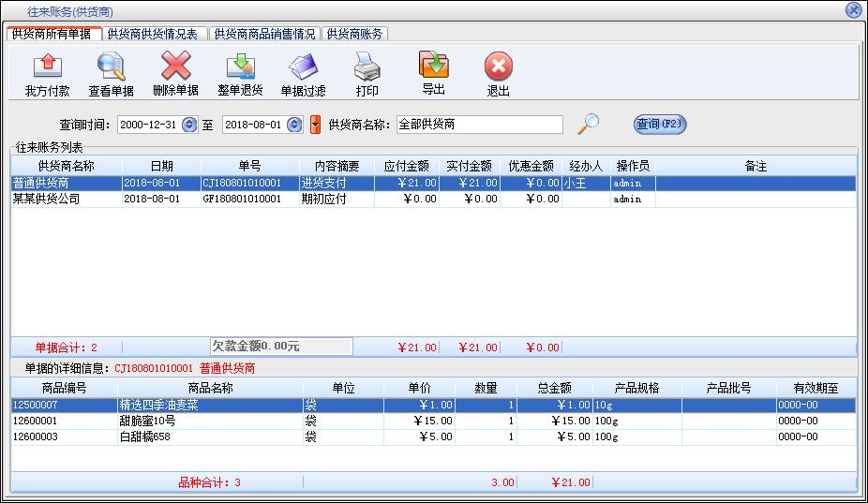Click magnifier icon beside supplier name field
868x503 pixels.
588,124
